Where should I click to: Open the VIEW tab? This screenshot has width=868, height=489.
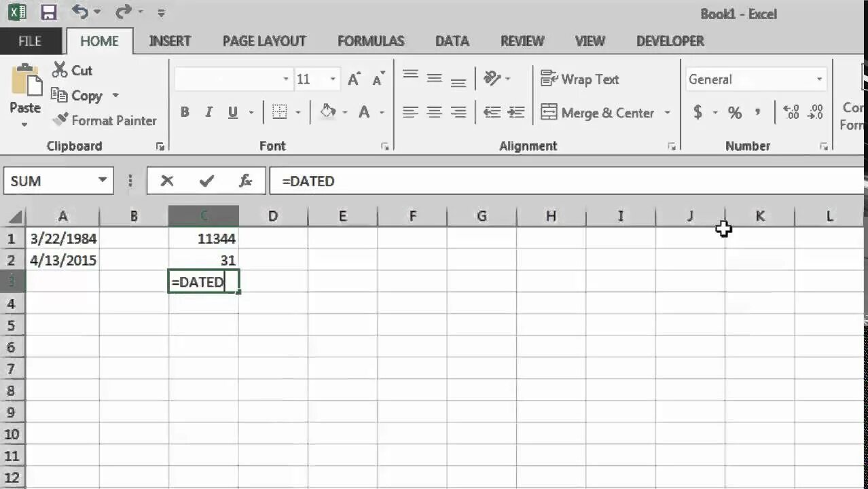[x=590, y=41]
